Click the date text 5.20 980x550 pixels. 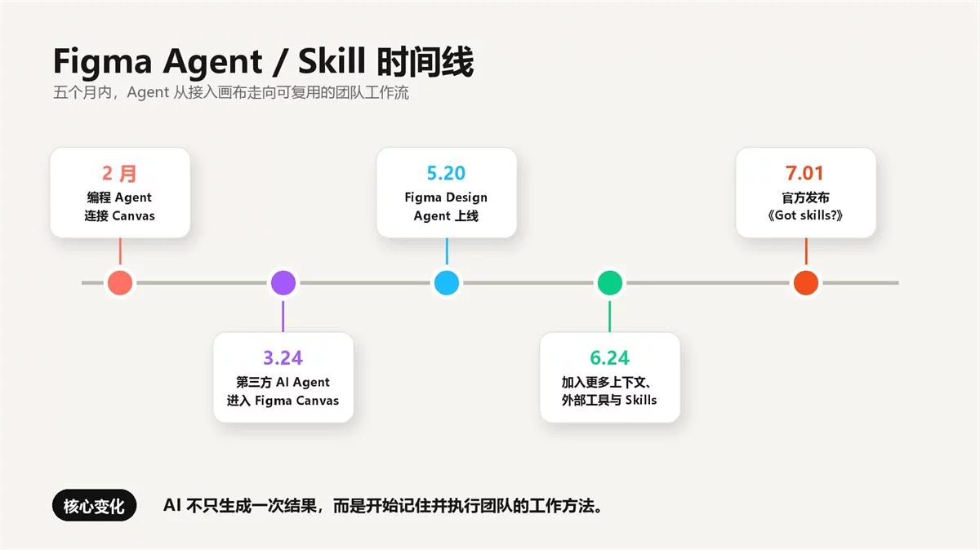447,173
